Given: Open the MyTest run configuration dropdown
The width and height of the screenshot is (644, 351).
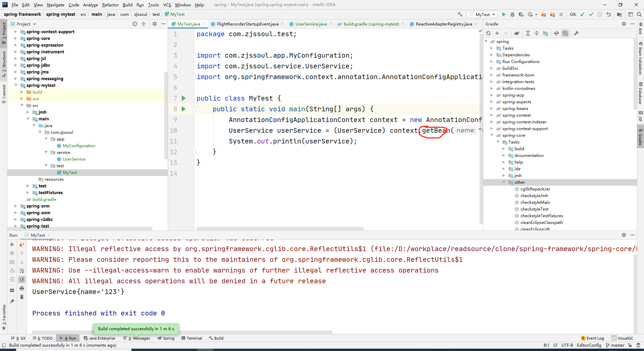Looking at the screenshot, I should coord(483,14).
